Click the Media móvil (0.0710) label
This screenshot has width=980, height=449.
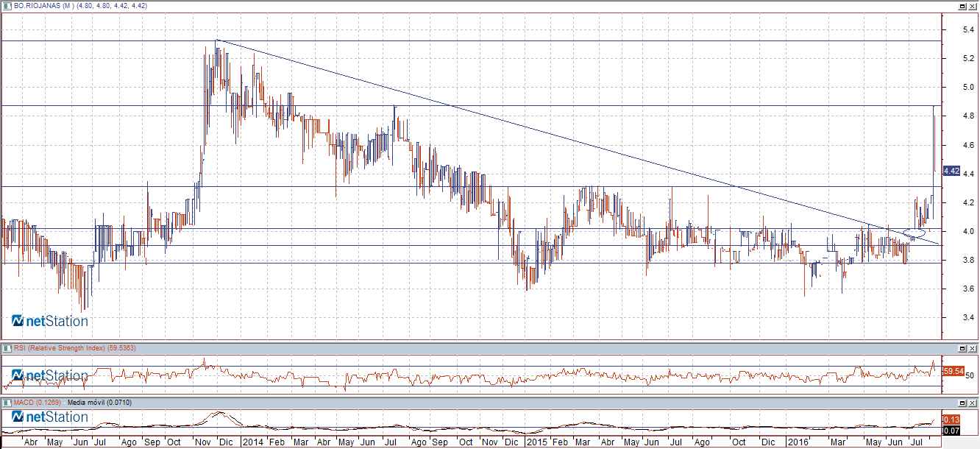[x=98, y=403]
